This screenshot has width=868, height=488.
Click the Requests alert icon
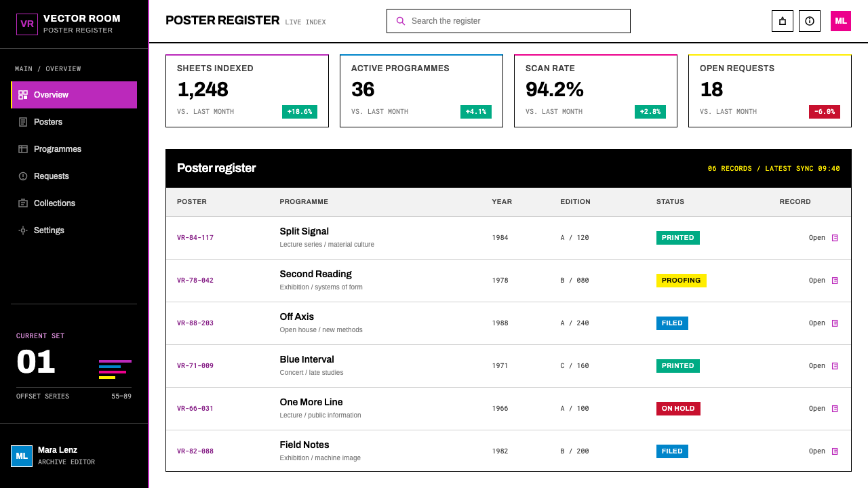click(x=23, y=176)
